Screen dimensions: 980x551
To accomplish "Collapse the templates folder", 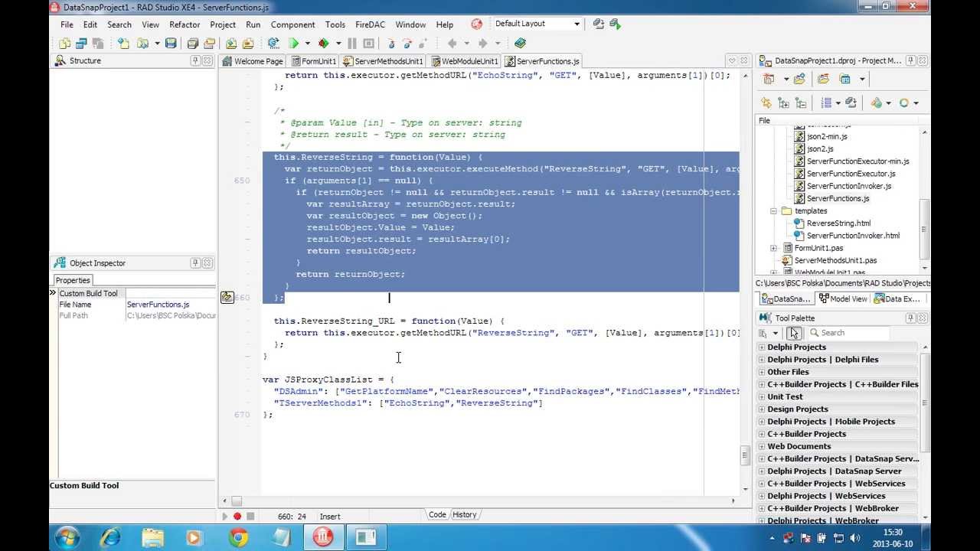I will (x=774, y=210).
